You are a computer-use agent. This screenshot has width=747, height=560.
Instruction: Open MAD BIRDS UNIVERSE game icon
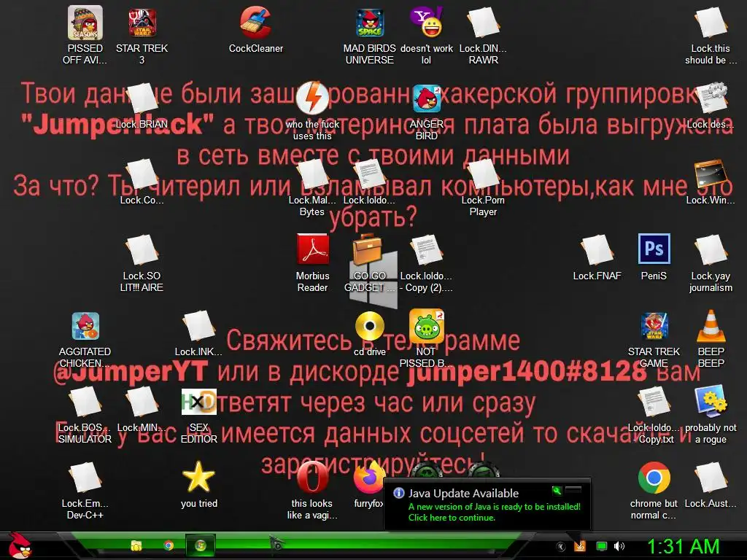click(370, 23)
